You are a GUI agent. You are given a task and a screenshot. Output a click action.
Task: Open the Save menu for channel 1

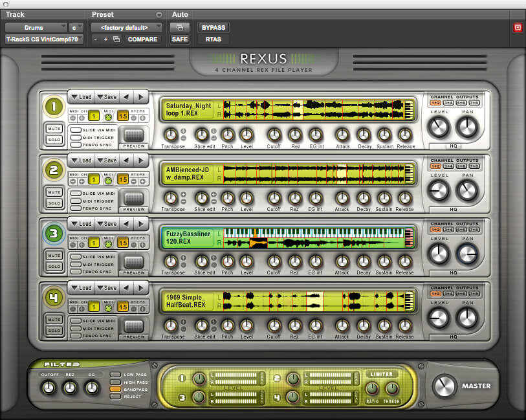107,97
